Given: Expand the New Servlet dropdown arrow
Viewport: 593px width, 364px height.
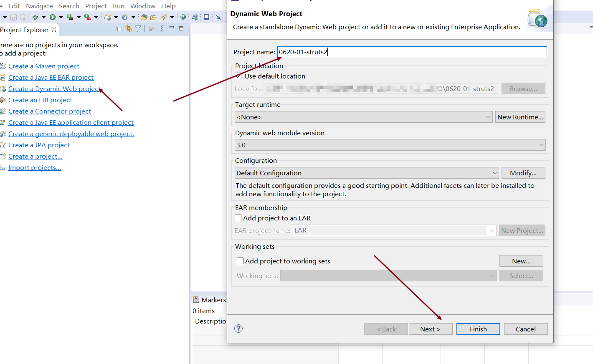Looking at the screenshot, I should [133, 17].
